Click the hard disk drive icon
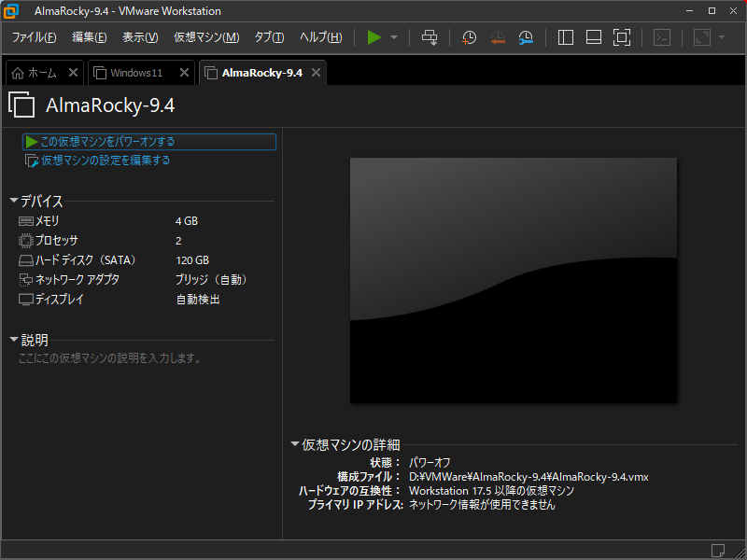The height and width of the screenshot is (560, 747). [26, 260]
